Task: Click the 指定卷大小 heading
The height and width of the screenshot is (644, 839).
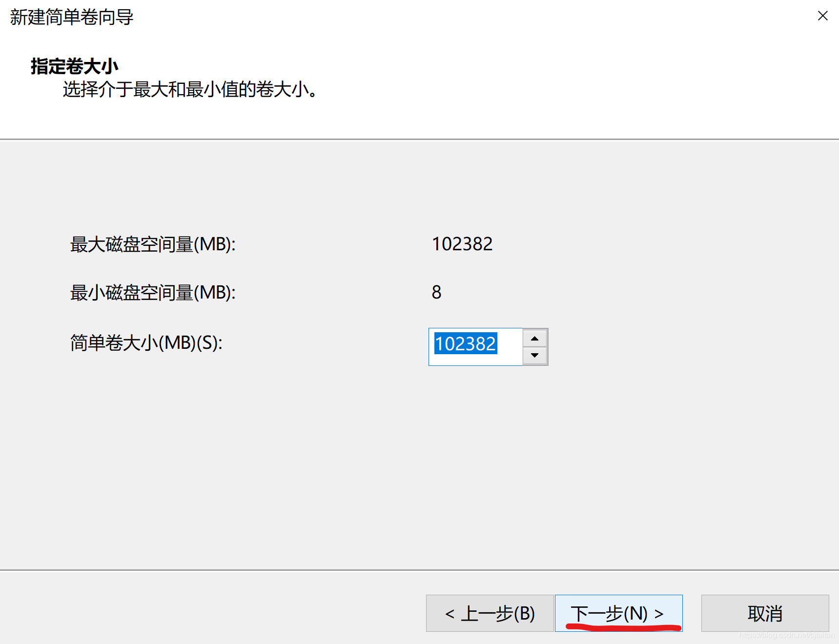Action: [75, 66]
